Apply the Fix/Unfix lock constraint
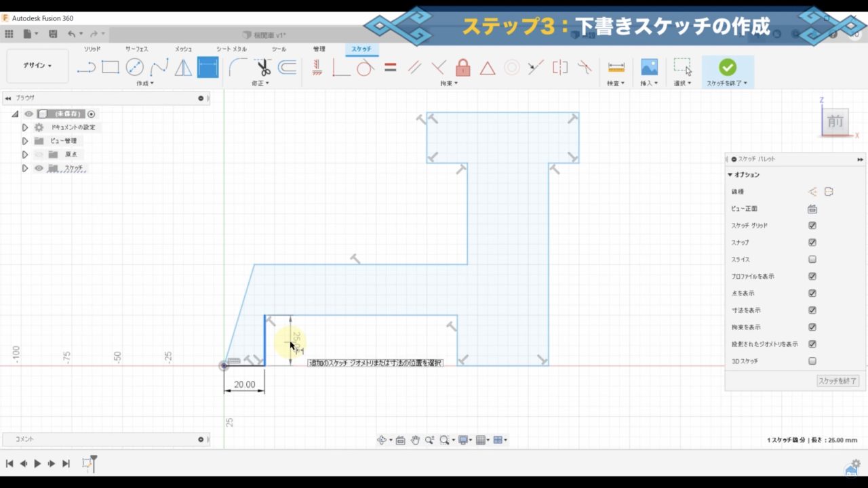 tap(463, 67)
